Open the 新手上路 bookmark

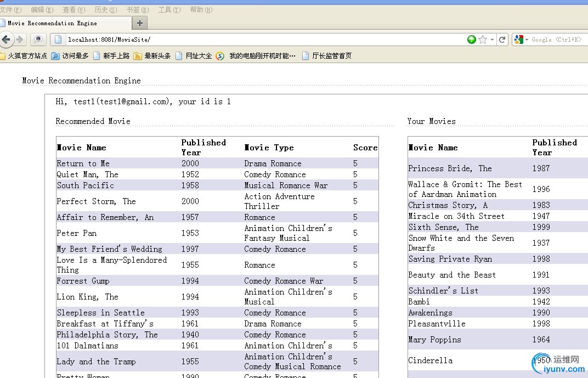[x=111, y=56]
